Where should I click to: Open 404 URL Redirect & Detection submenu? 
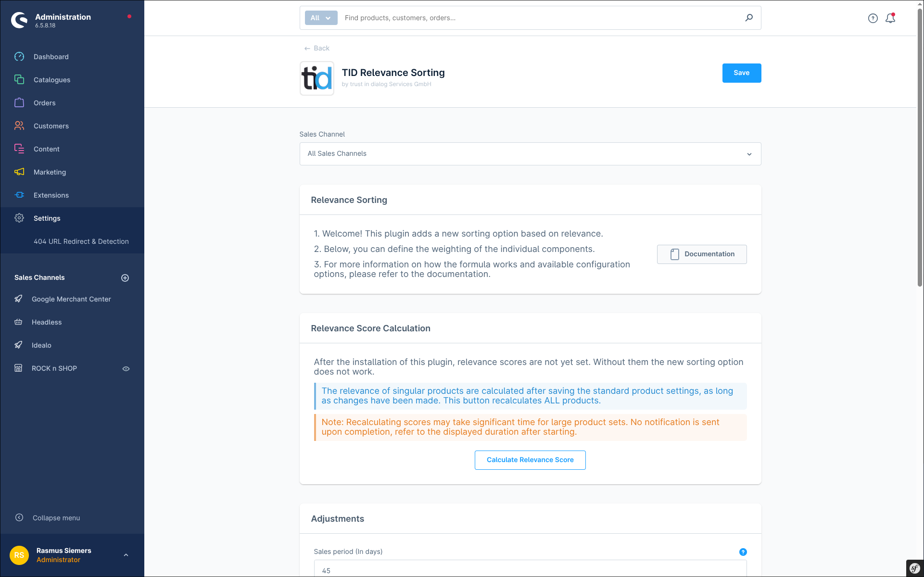click(x=81, y=241)
